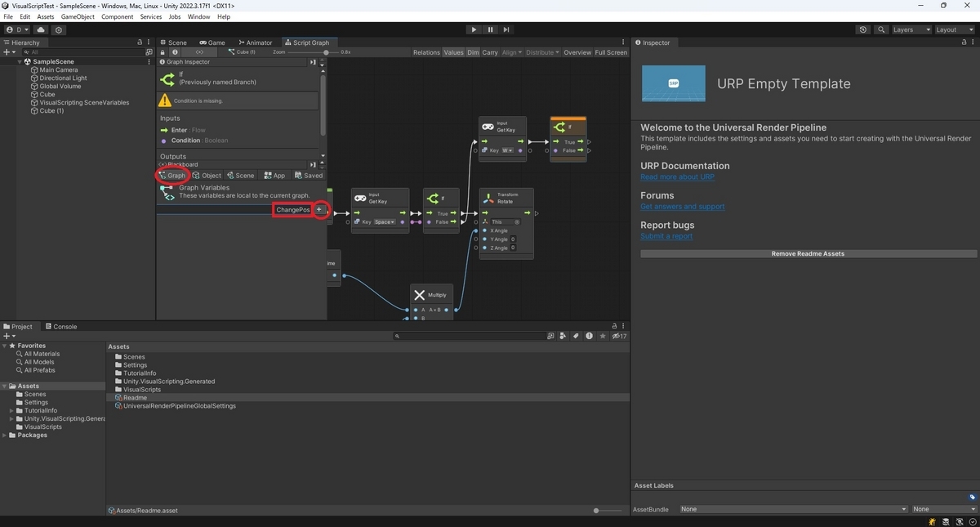Click the Step frame button
This screenshot has height=527, width=980.
click(506, 29)
